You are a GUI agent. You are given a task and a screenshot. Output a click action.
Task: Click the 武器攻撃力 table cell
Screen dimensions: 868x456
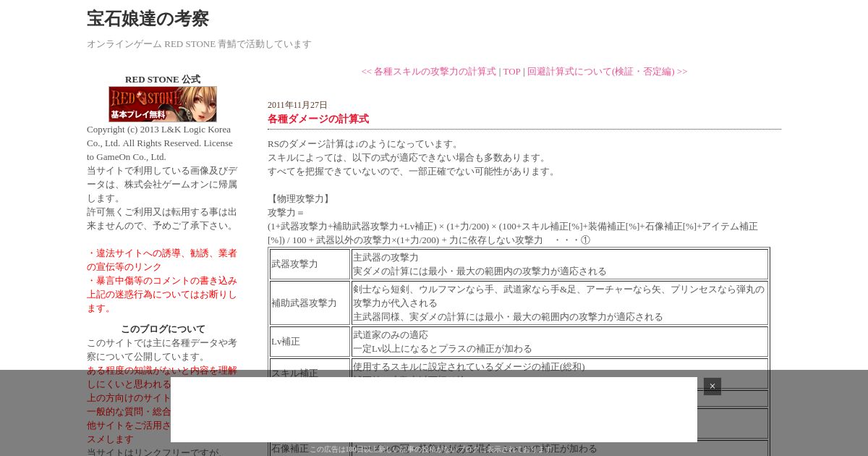pos(310,264)
